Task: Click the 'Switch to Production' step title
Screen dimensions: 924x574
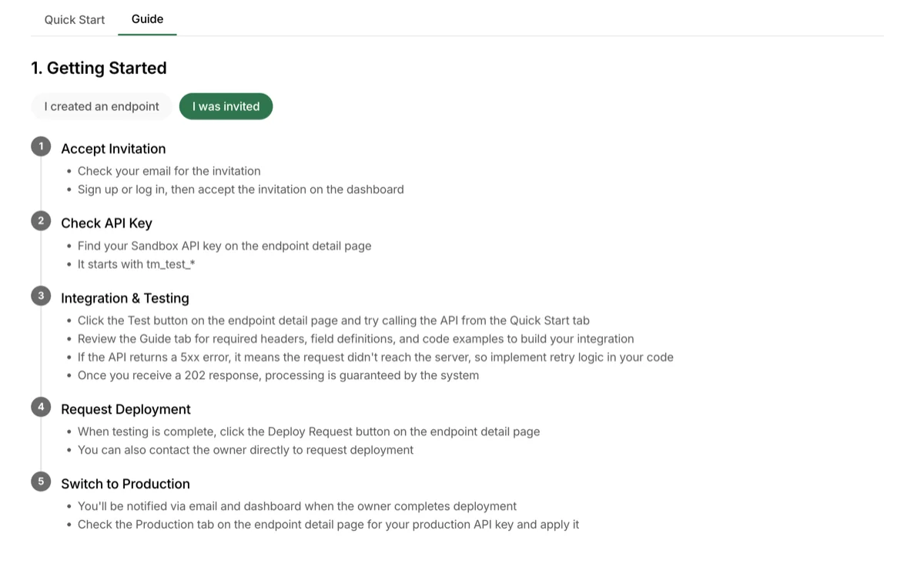Action: click(x=126, y=484)
